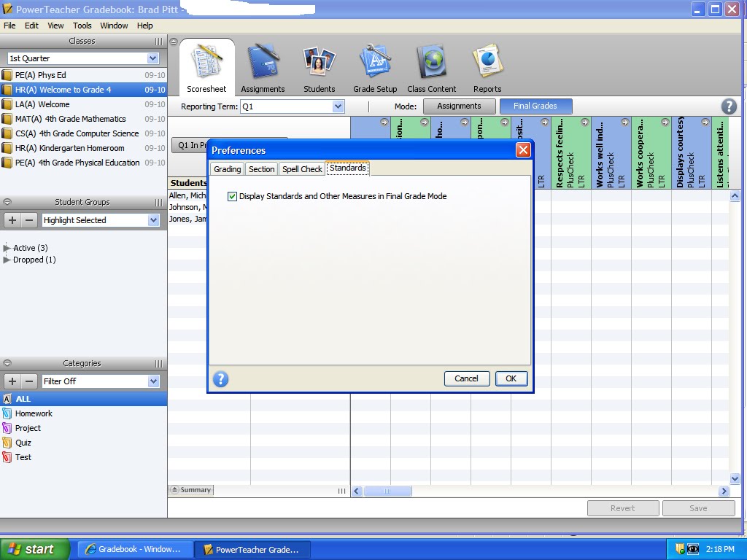Open the Reporting Term Q1 dropdown
This screenshot has height=560, width=747.
pos(338,106)
